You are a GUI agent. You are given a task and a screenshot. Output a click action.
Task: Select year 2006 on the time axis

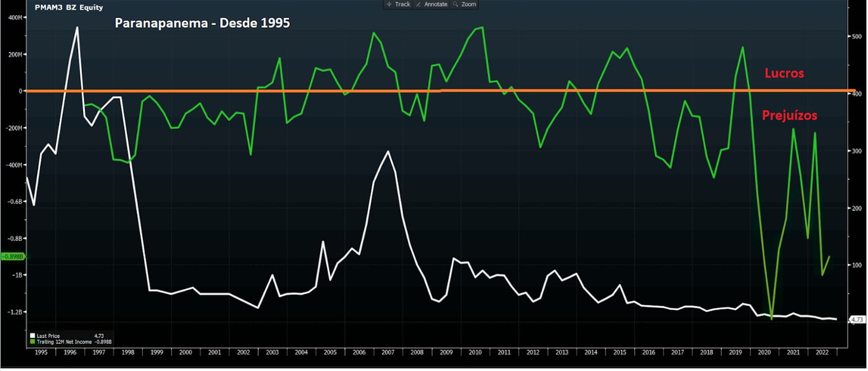pos(359,351)
